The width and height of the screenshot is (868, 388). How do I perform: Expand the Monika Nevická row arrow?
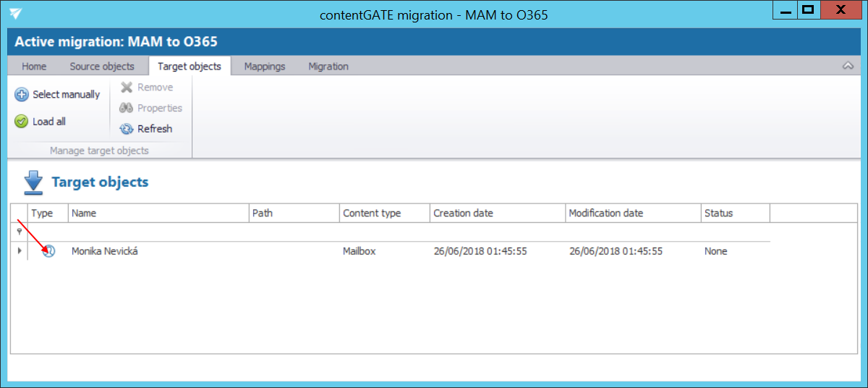pyautogui.click(x=19, y=250)
